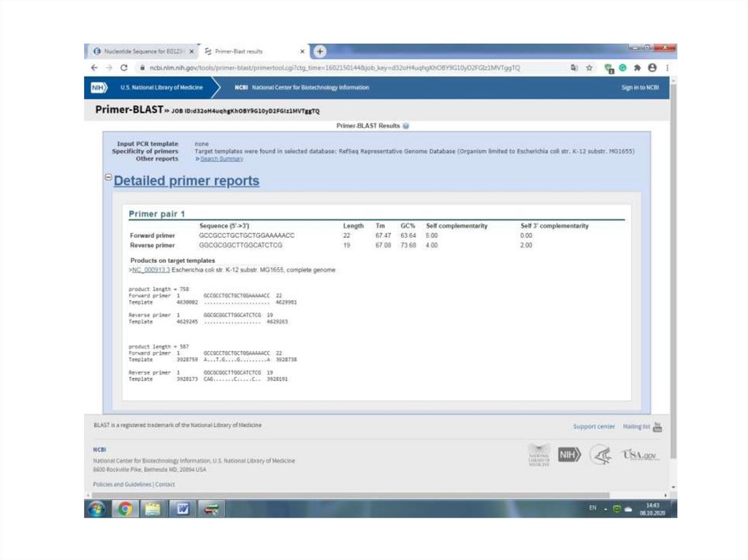The height and width of the screenshot is (560, 748).
Task: Click the green shield extension icon
Action: [608, 69]
